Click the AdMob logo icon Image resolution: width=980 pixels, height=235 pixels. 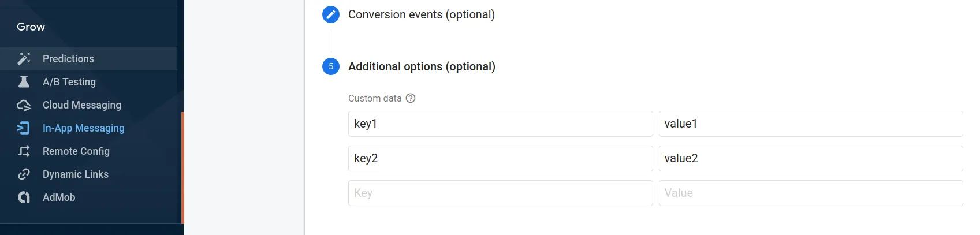click(24, 197)
